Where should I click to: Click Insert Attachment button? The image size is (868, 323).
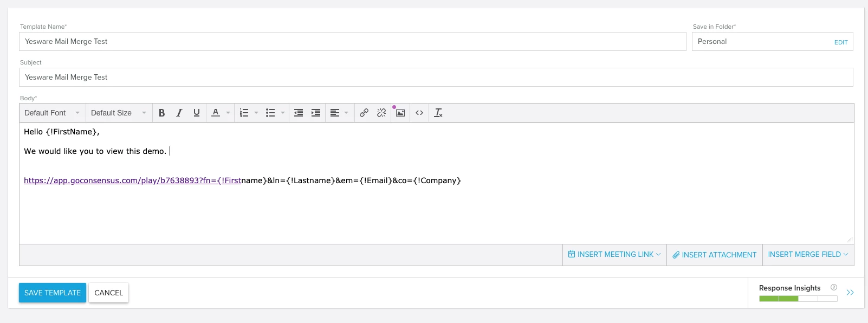[714, 255]
